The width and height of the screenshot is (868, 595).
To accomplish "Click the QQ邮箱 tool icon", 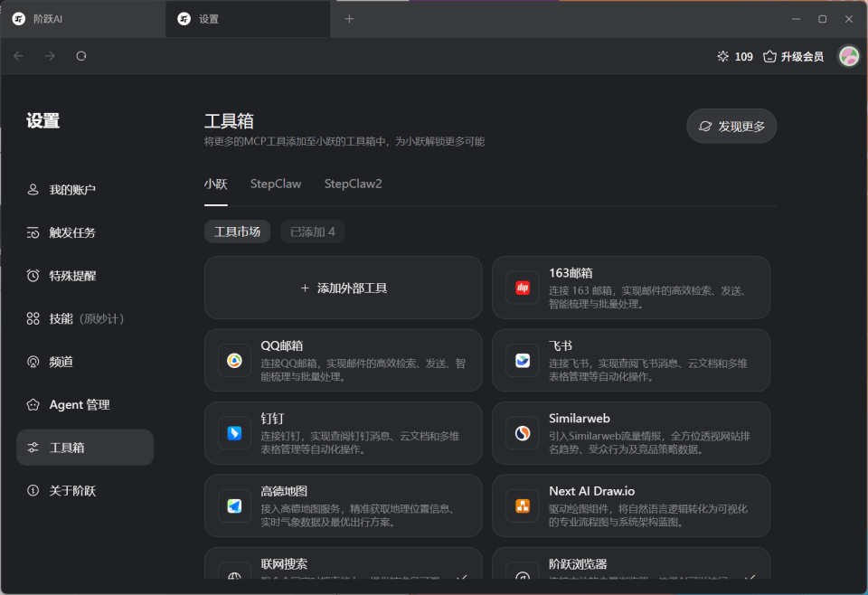I will click(234, 360).
